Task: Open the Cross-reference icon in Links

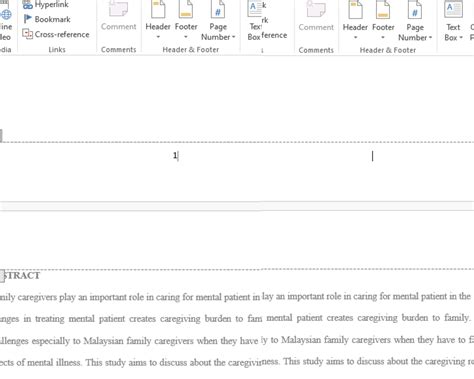Action: pyautogui.click(x=27, y=34)
